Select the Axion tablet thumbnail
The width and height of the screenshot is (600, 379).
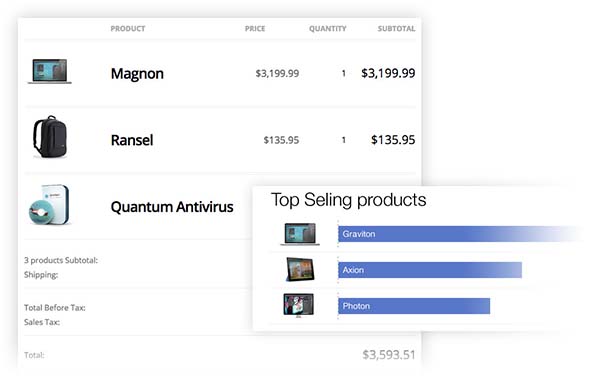click(x=300, y=269)
